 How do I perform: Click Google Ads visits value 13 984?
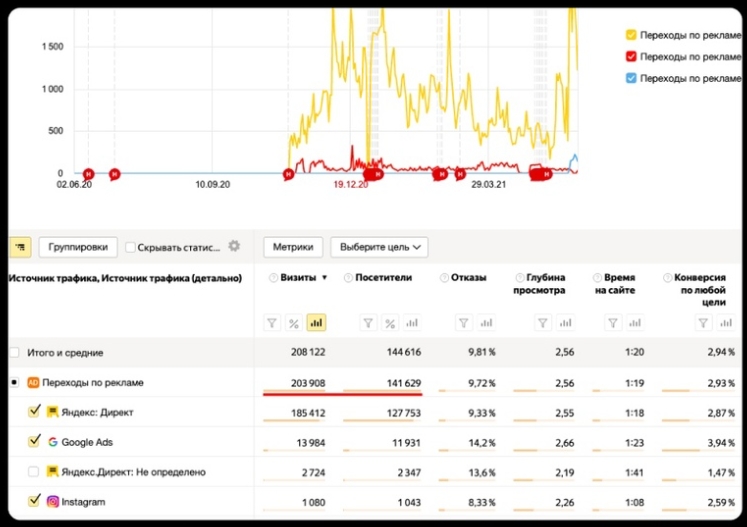[x=311, y=443]
